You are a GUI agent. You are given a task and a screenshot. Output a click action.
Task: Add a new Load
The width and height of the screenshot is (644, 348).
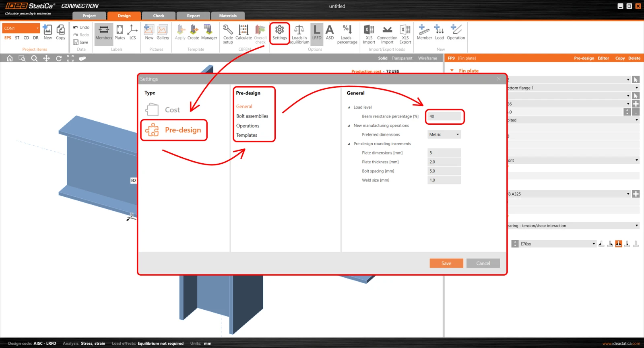pos(439,33)
